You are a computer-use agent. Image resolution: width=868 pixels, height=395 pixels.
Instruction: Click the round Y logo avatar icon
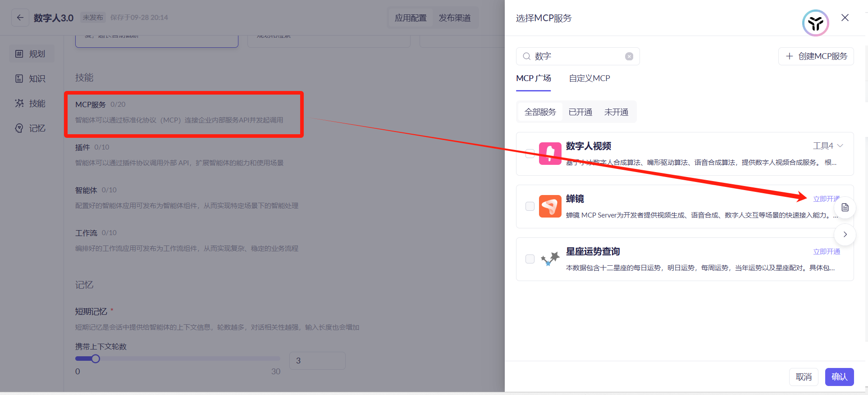click(x=815, y=23)
